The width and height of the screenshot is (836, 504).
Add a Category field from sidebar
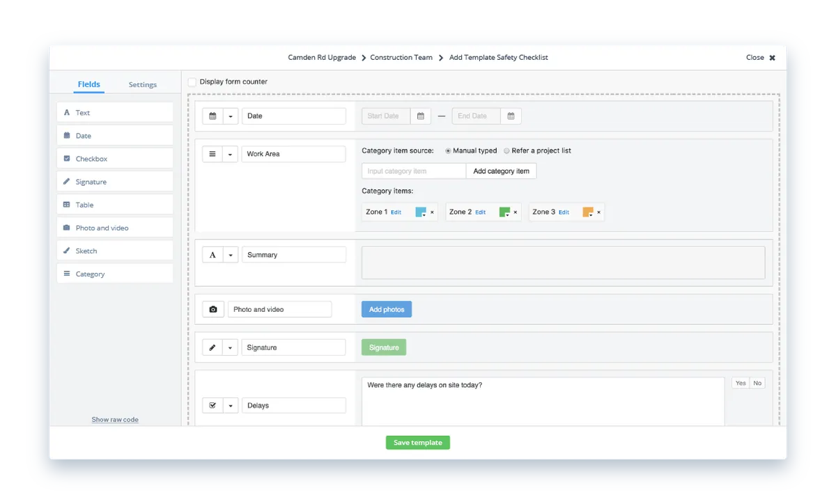(x=115, y=274)
